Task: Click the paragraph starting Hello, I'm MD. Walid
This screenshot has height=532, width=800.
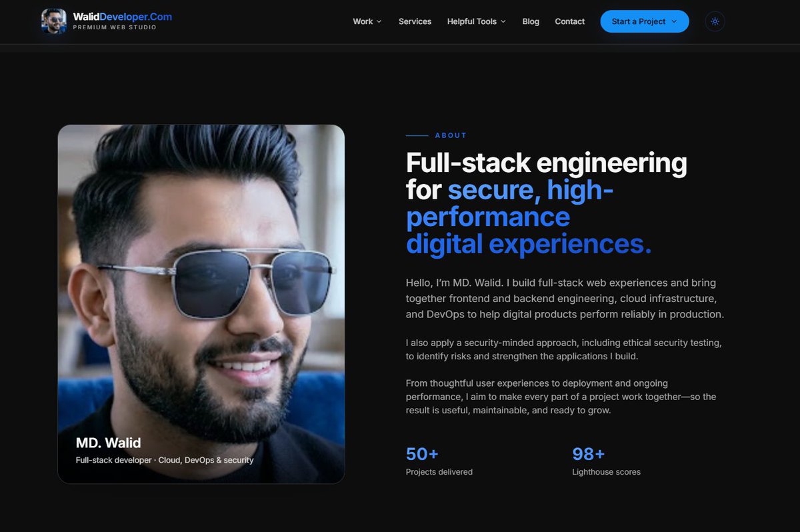Action: 565,298
